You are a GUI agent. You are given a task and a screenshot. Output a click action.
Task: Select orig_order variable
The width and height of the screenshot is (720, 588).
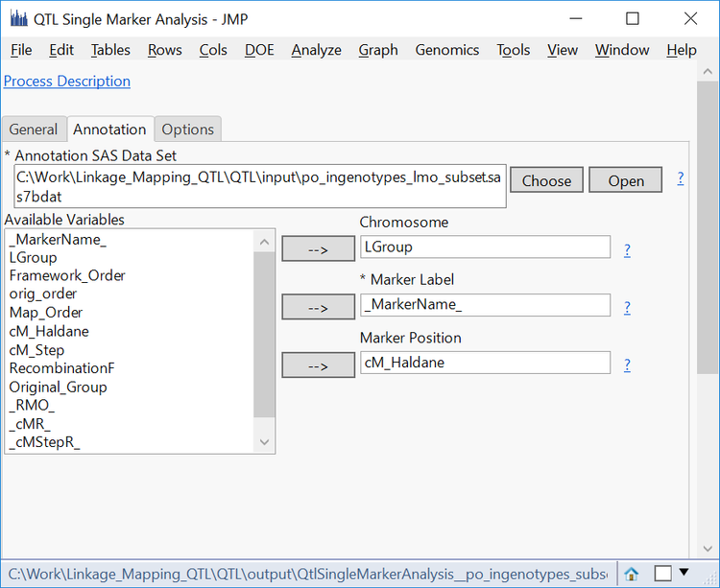pyautogui.click(x=42, y=294)
